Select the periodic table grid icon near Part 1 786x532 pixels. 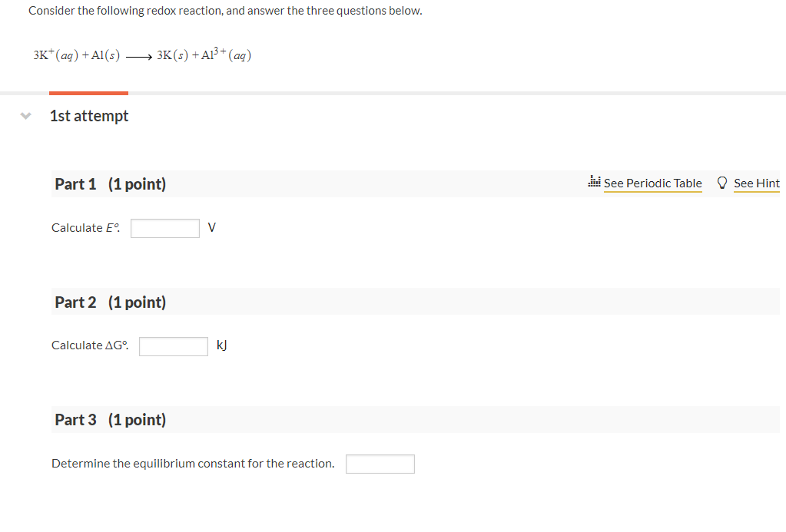point(595,182)
